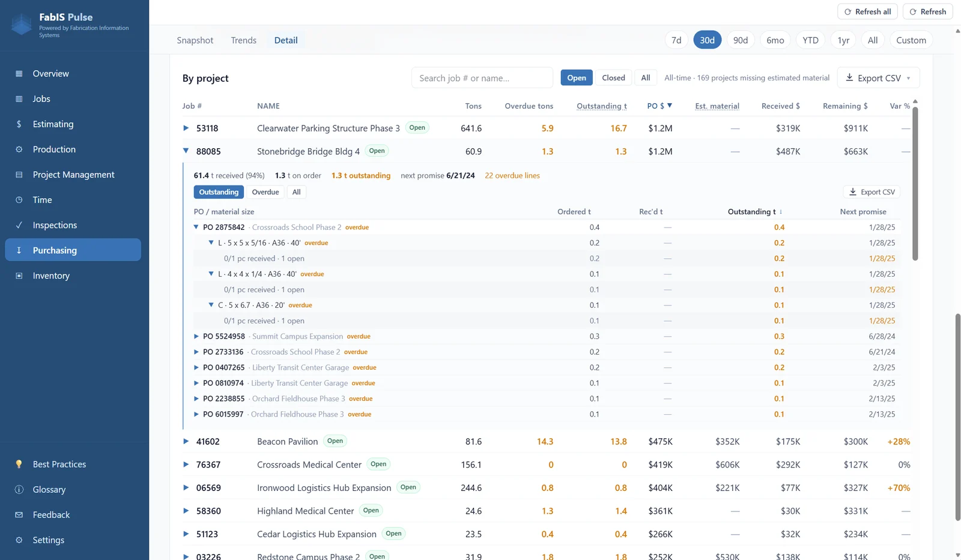Click the project table's vertical scrollbar
This screenshot has width=961, height=560.
coord(915,183)
